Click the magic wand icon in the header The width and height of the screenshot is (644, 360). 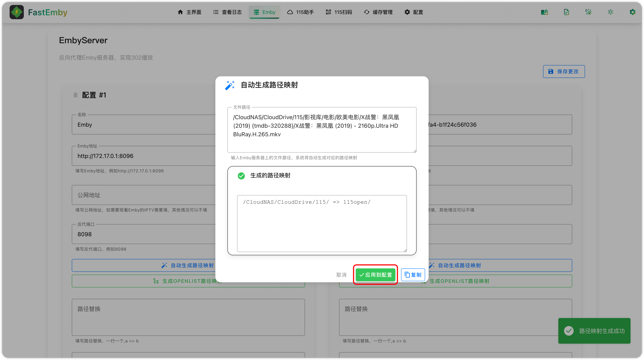(x=588, y=12)
